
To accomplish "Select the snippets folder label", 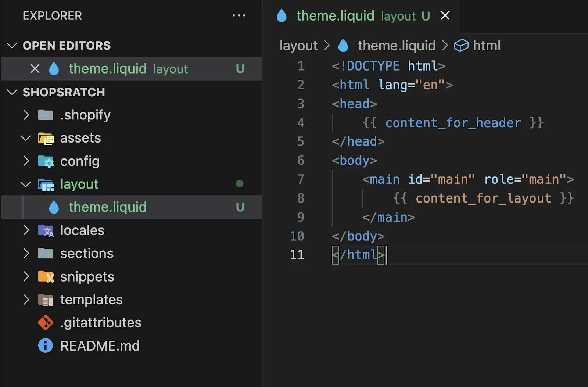I will [87, 277].
